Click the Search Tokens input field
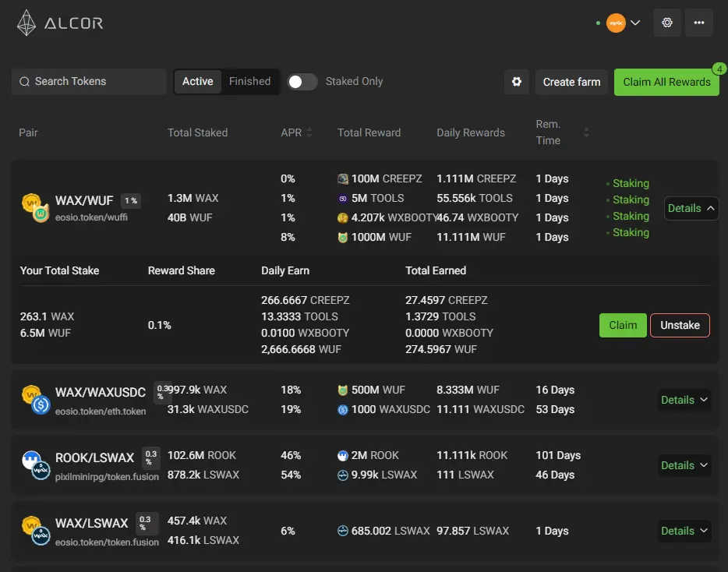Screen dimensions: 728x572 point(89,82)
